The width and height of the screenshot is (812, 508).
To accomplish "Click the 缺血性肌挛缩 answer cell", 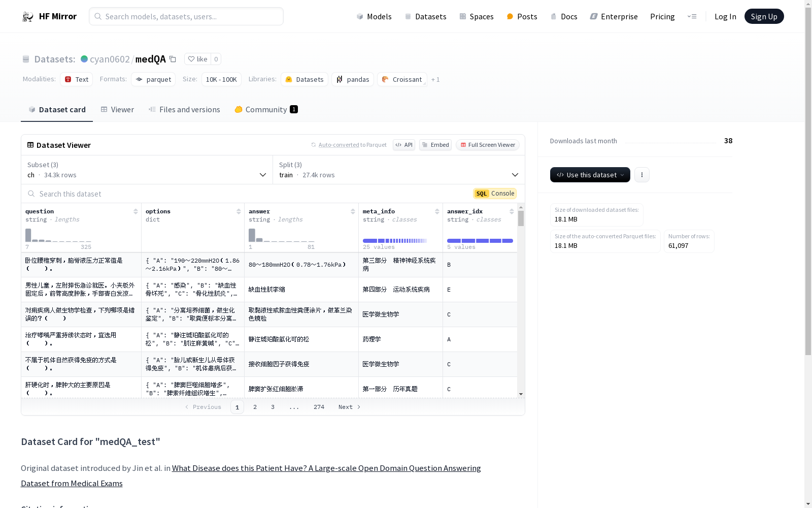I will [301, 290].
